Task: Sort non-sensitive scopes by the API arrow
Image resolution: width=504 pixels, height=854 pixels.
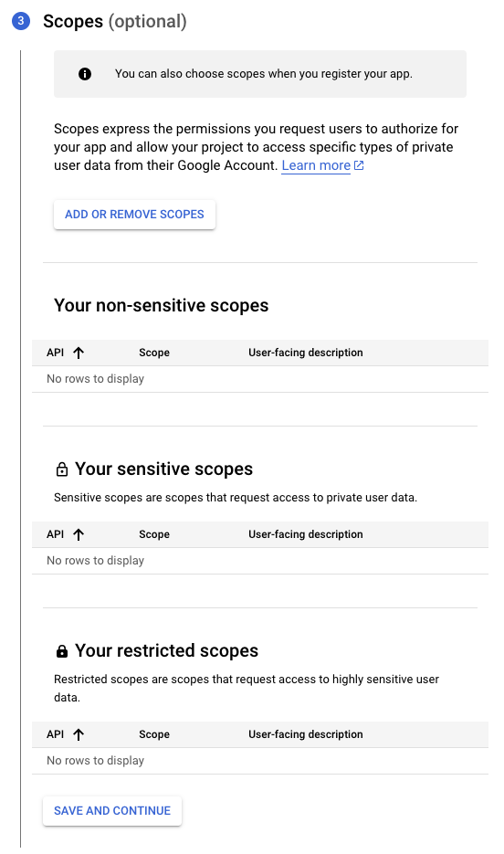Action: point(79,353)
